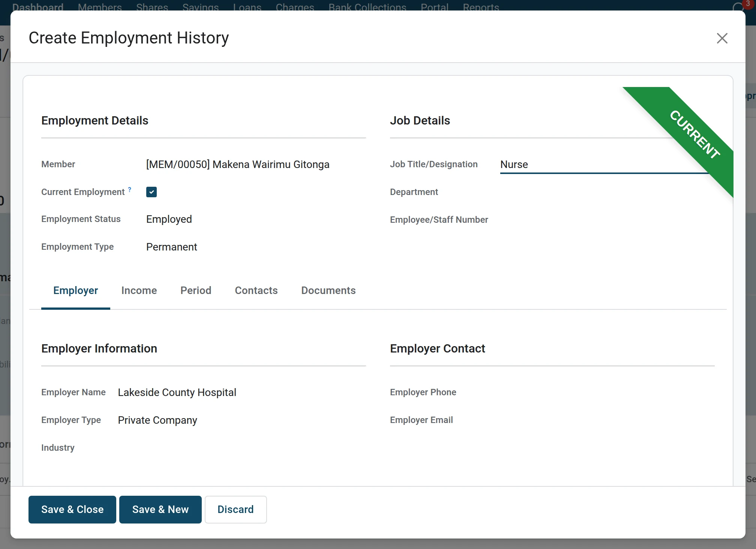Edit the Job Title/Designation field
Viewport: 756px width, 549px height.
[607, 164]
